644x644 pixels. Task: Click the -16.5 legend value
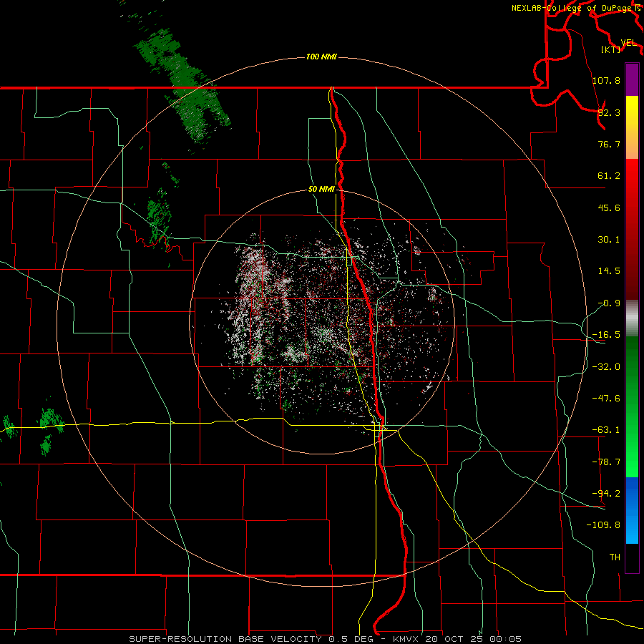pyautogui.click(x=606, y=335)
